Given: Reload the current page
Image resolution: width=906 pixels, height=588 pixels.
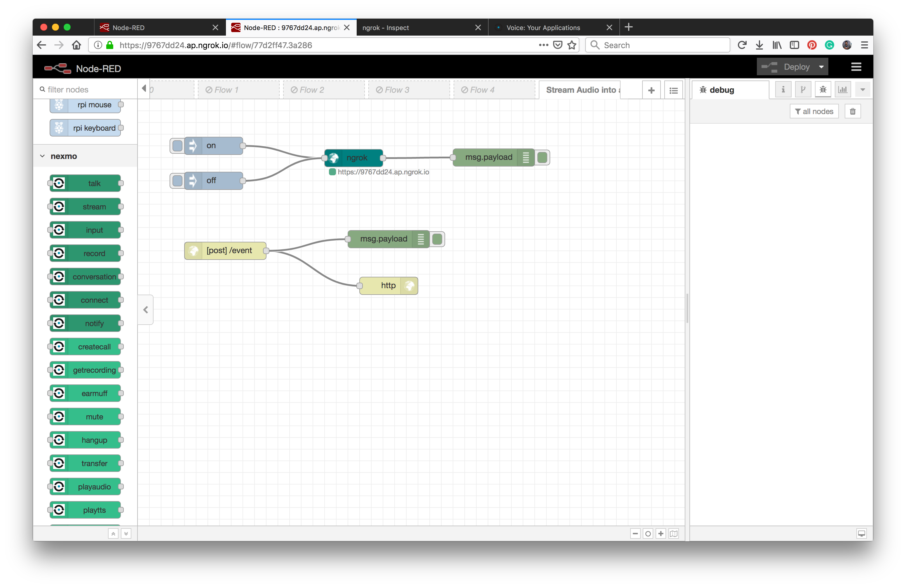Looking at the screenshot, I should tap(742, 45).
